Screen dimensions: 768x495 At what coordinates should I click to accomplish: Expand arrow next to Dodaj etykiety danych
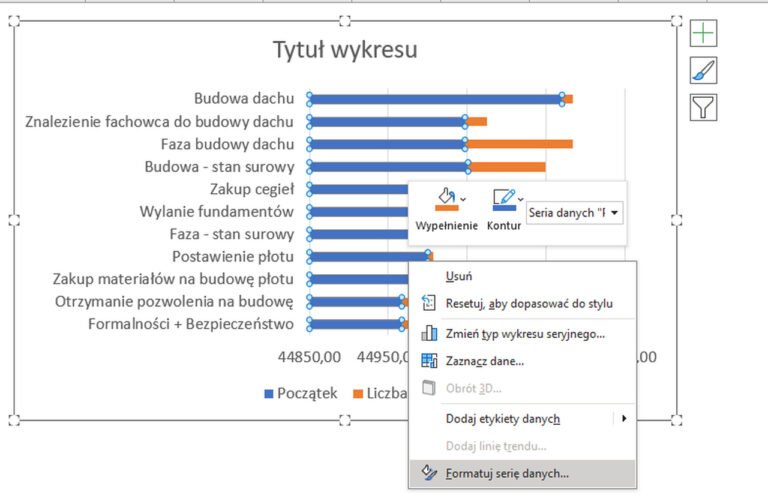(x=624, y=419)
